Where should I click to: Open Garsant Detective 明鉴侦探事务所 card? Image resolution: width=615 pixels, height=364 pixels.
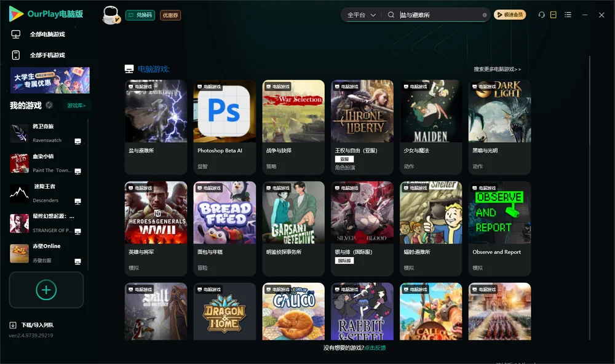(293, 228)
